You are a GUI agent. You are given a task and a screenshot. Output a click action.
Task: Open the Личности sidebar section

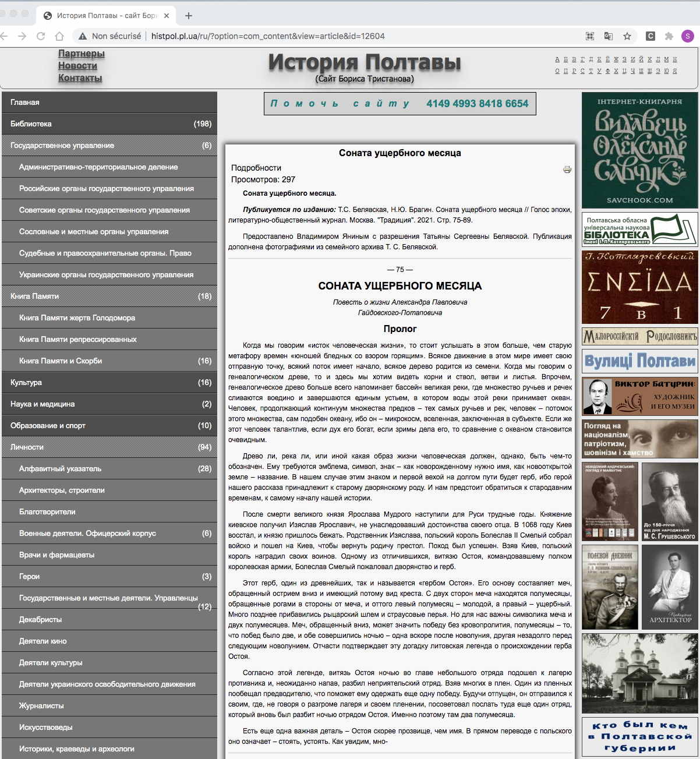(109, 447)
